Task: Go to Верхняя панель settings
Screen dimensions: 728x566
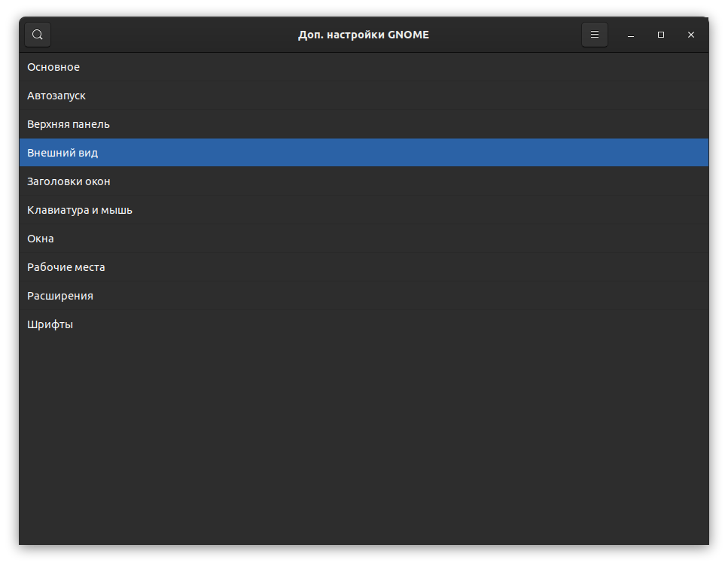Action: [x=69, y=124]
